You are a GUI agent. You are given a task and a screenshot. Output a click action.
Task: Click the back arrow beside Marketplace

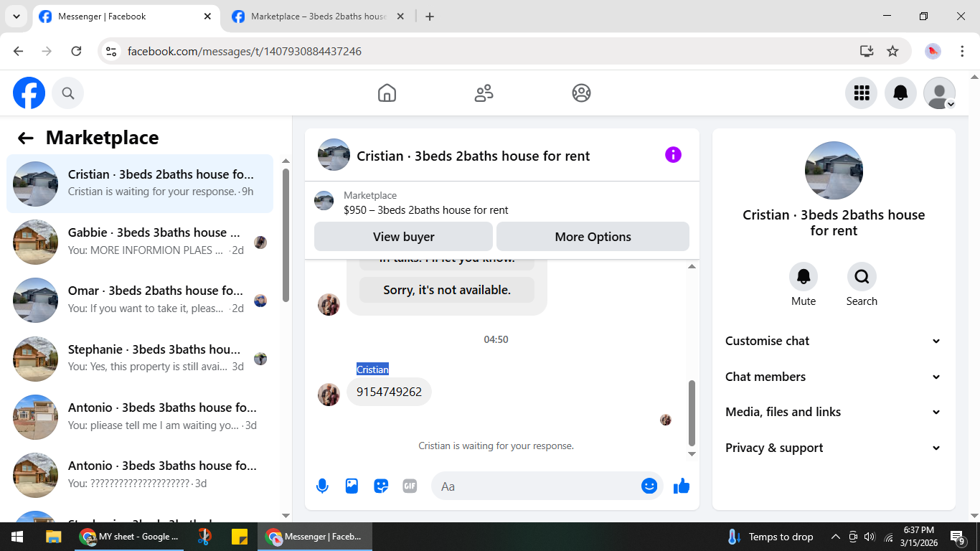point(26,138)
